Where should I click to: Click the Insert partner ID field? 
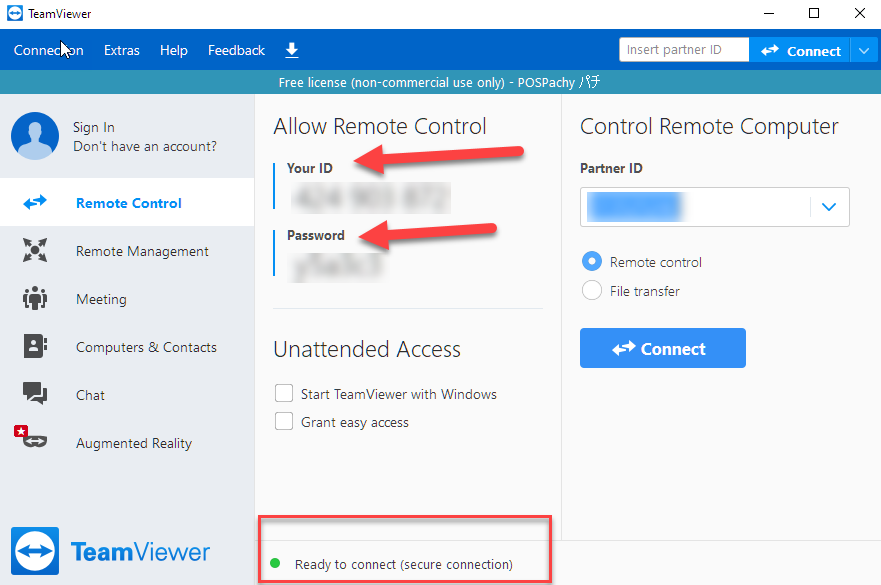684,49
